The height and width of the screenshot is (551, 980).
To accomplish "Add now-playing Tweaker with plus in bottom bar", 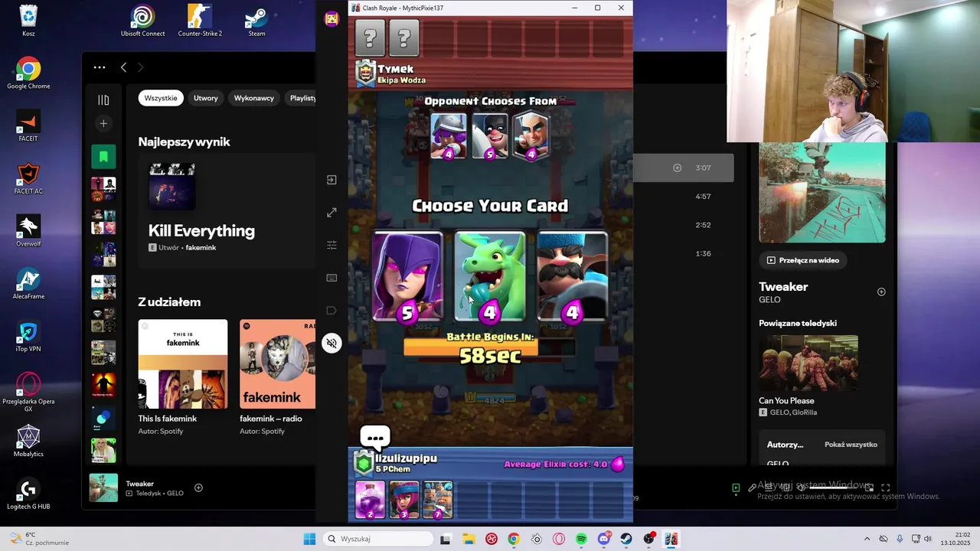I will 198,488.
